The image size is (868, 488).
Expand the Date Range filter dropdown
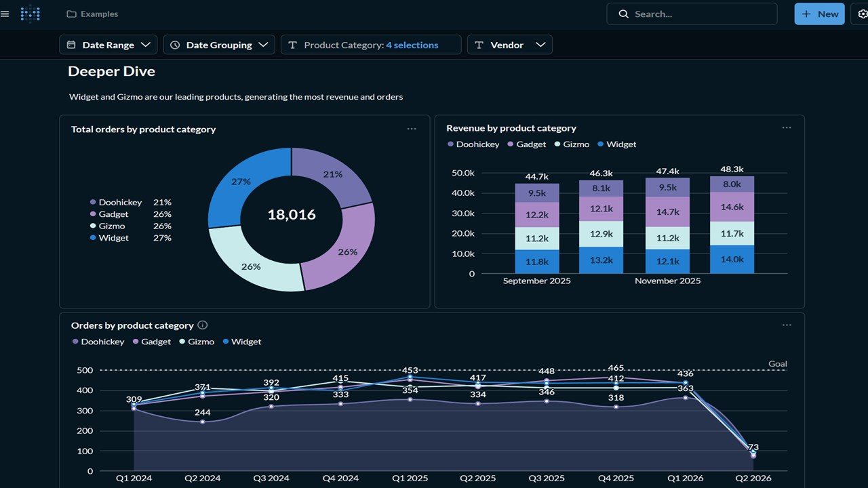[108, 45]
